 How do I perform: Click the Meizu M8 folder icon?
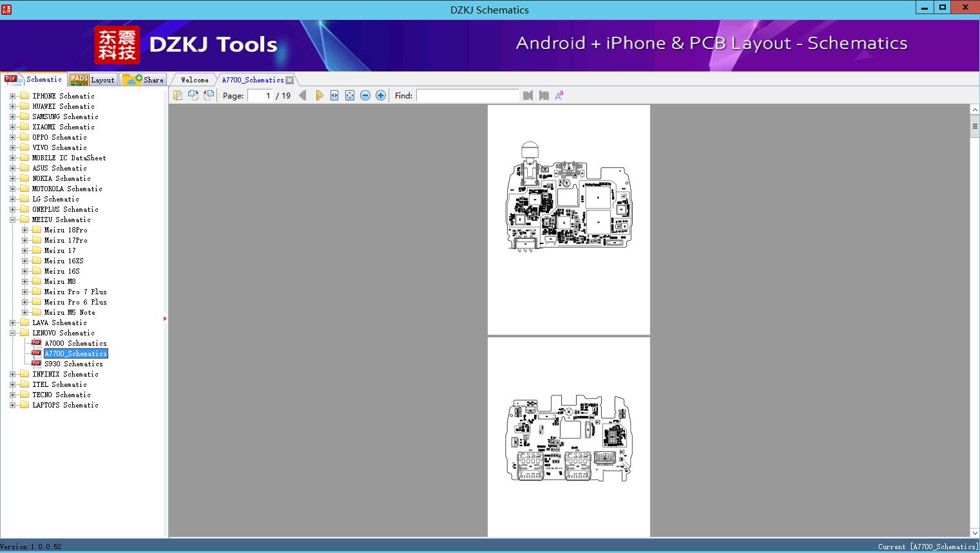click(37, 281)
